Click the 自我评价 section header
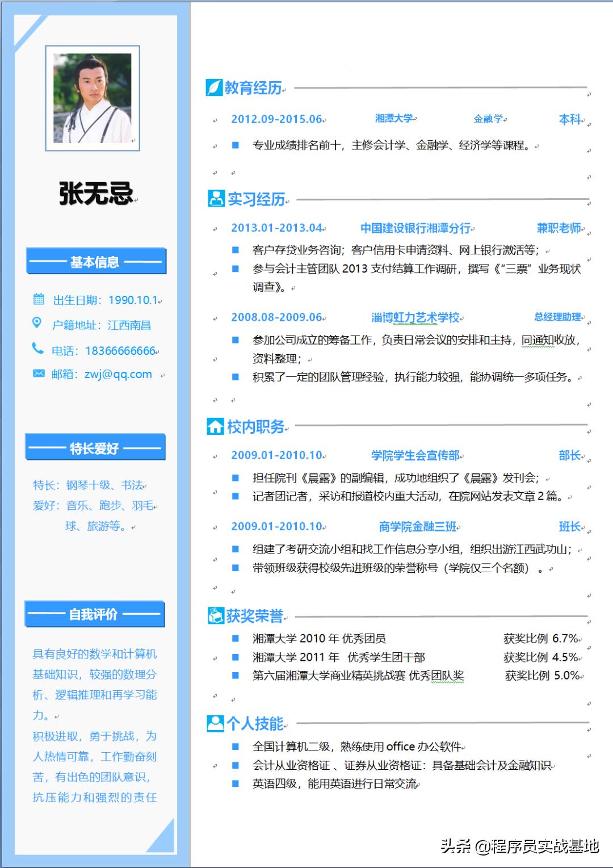Screen dimensions: 613x868 click(95, 614)
